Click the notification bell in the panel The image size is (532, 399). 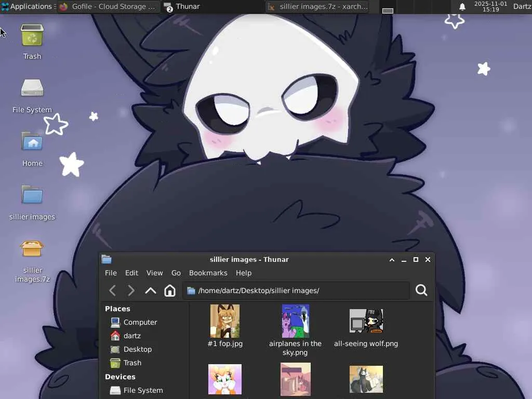(462, 7)
